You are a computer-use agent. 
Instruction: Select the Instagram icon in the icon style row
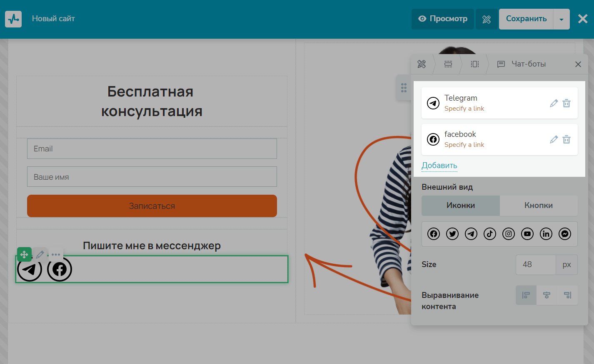tap(509, 234)
